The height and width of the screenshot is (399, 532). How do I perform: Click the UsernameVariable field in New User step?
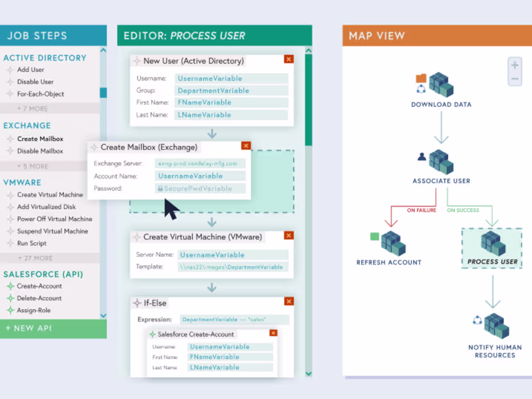tap(231, 78)
